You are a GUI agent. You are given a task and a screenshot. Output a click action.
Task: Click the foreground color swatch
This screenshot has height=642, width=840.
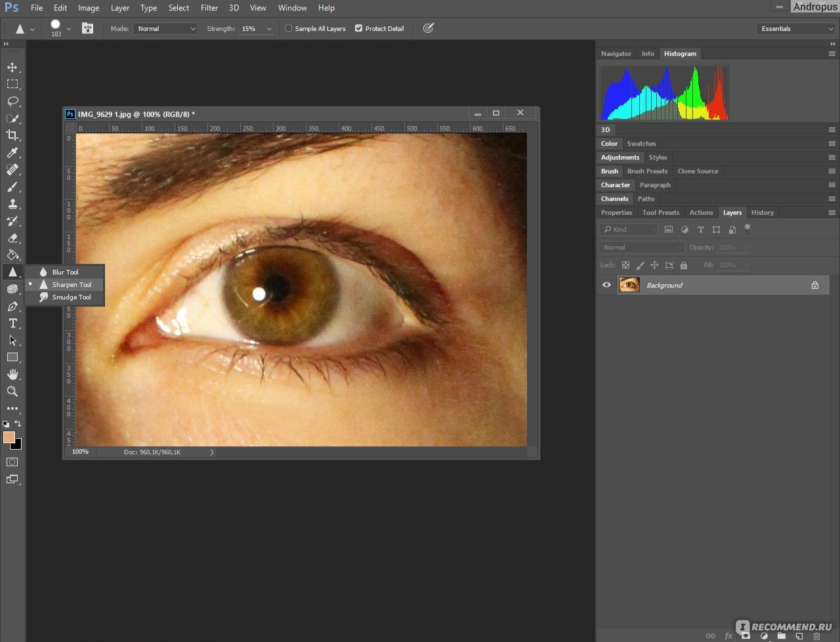[9, 437]
